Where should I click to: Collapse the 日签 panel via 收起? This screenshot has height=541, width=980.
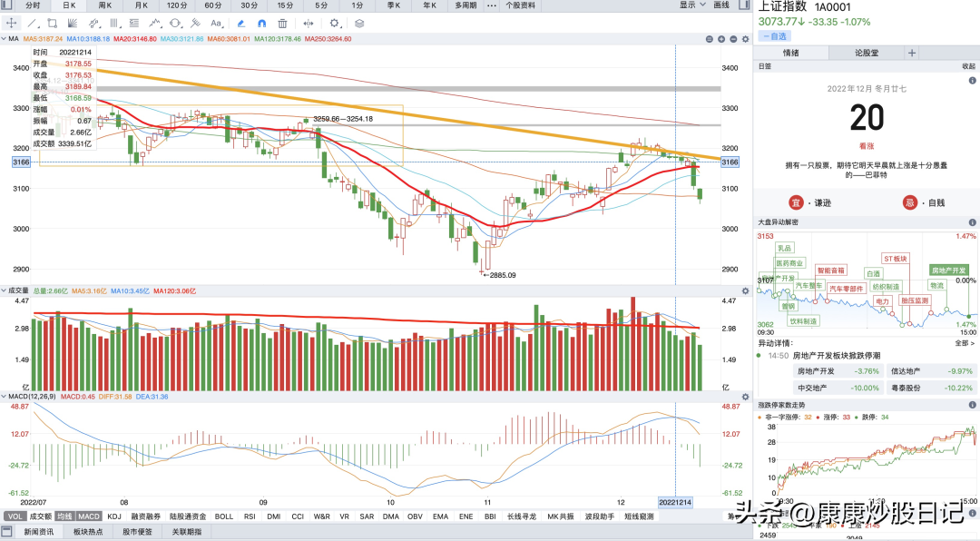tap(968, 66)
